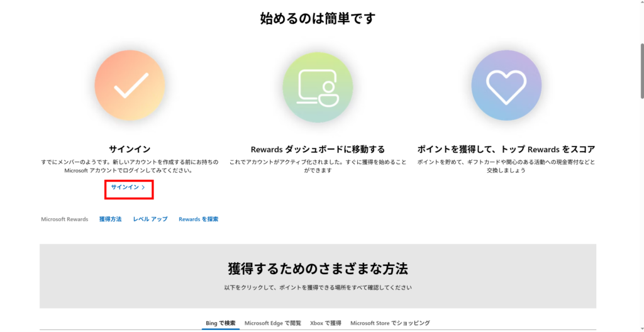This screenshot has height=332, width=644.
Task: Click the purple heart circle icon
Action: pyautogui.click(x=506, y=86)
